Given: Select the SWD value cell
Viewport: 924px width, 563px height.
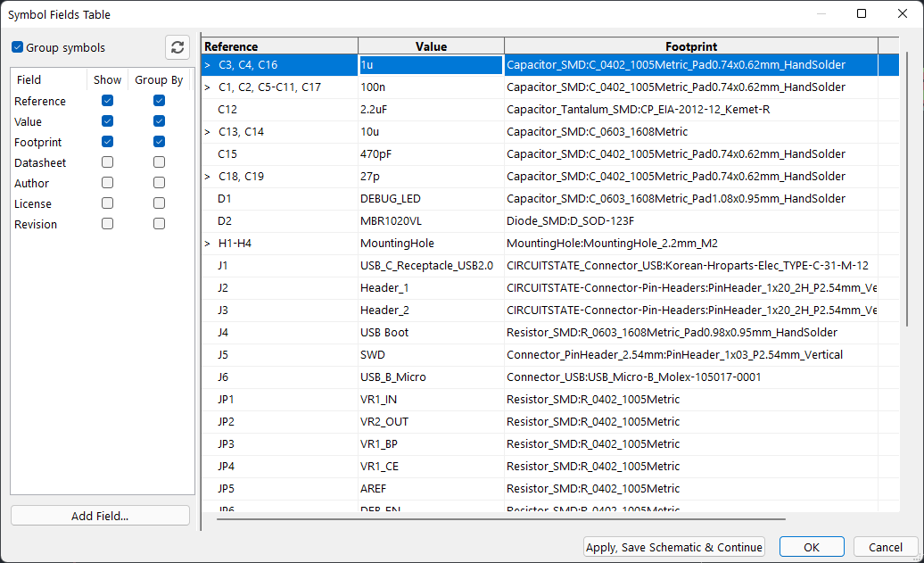Looking at the screenshot, I should tap(431, 355).
